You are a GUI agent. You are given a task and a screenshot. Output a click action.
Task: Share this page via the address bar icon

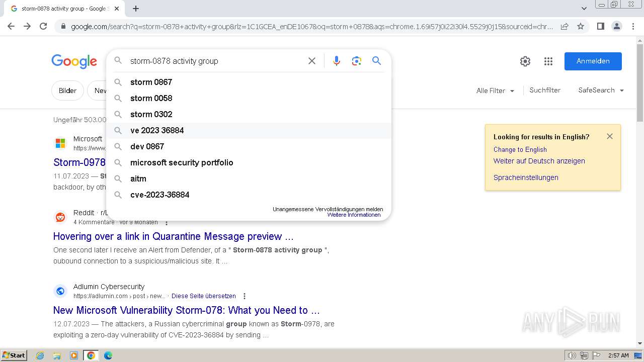pos(565,26)
